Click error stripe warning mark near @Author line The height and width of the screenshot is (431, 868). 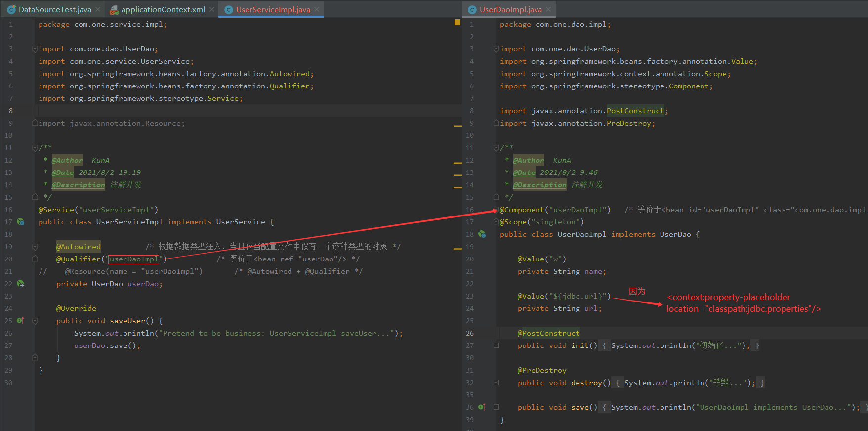(457, 163)
